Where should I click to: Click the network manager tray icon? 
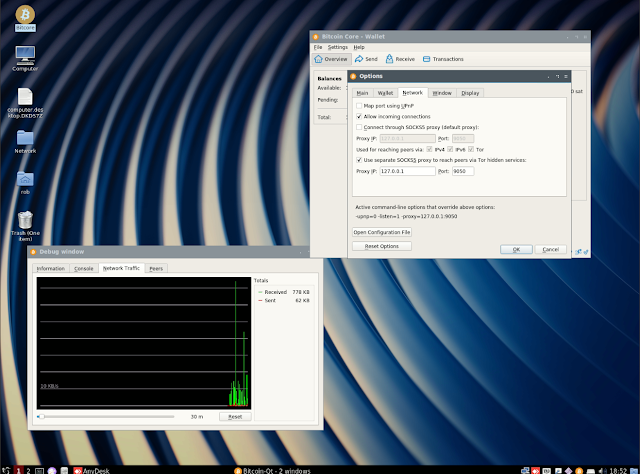[525, 471]
